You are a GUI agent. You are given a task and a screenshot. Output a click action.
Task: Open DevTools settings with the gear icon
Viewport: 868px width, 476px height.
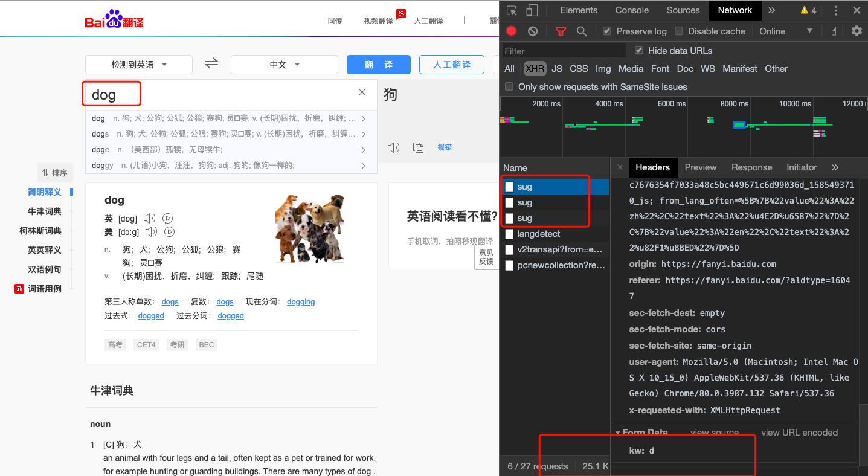pos(857,31)
